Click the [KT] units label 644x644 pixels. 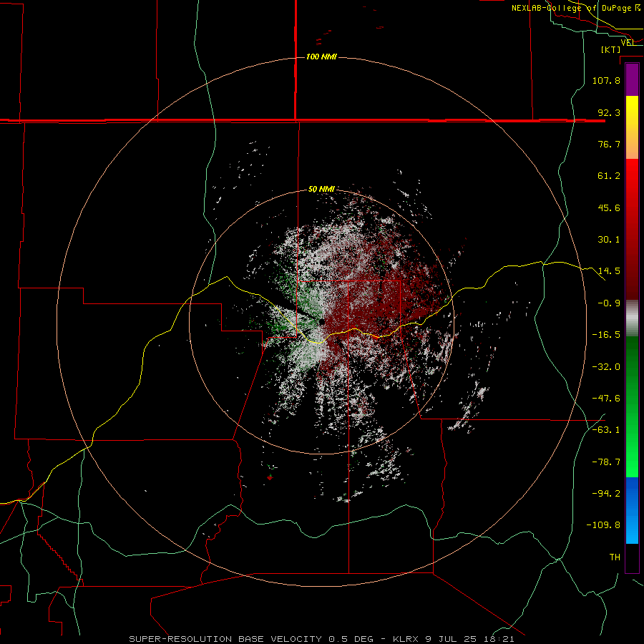(x=611, y=49)
